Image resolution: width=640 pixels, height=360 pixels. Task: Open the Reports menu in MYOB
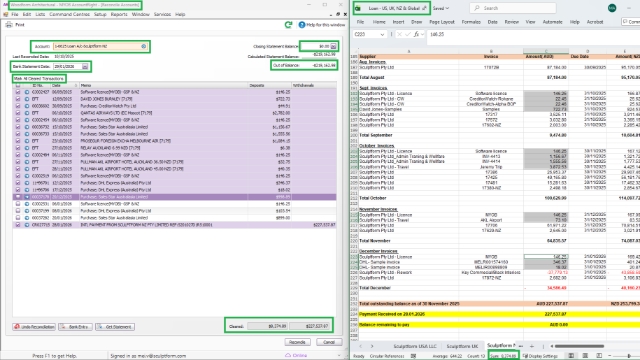[119, 14]
